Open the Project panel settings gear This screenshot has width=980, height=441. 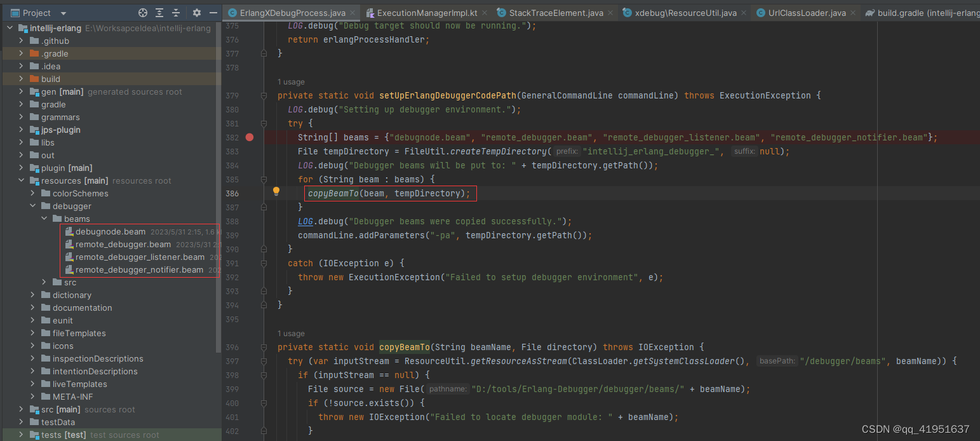(x=196, y=13)
